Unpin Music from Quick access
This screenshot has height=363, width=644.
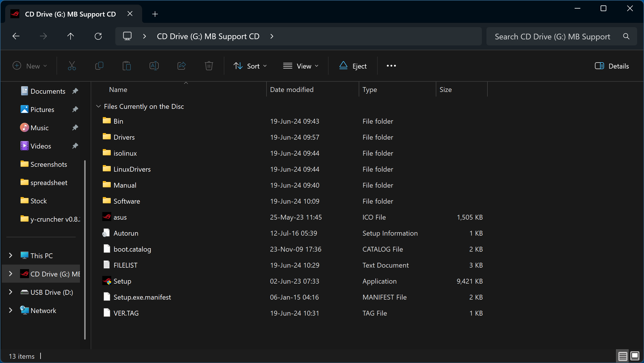coord(75,128)
